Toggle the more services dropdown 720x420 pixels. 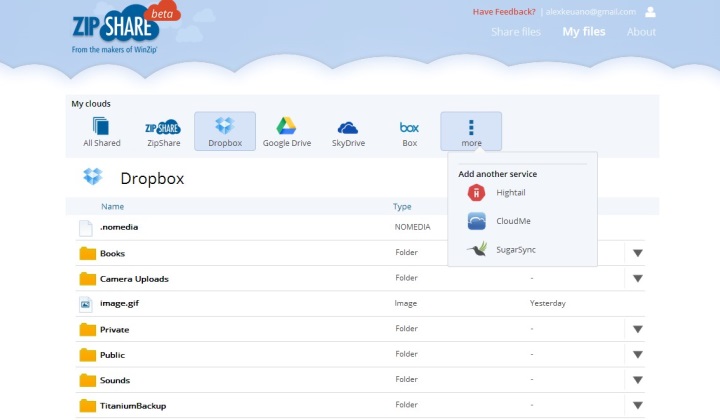[471, 132]
